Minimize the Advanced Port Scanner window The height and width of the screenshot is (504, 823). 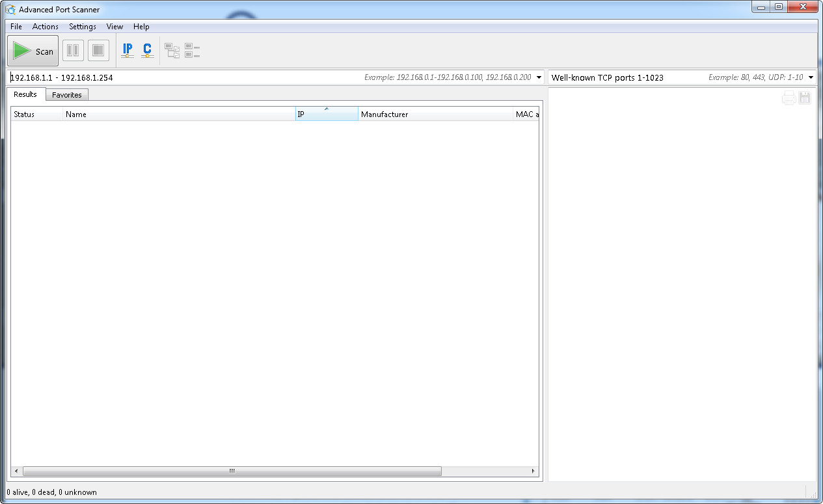click(x=761, y=7)
